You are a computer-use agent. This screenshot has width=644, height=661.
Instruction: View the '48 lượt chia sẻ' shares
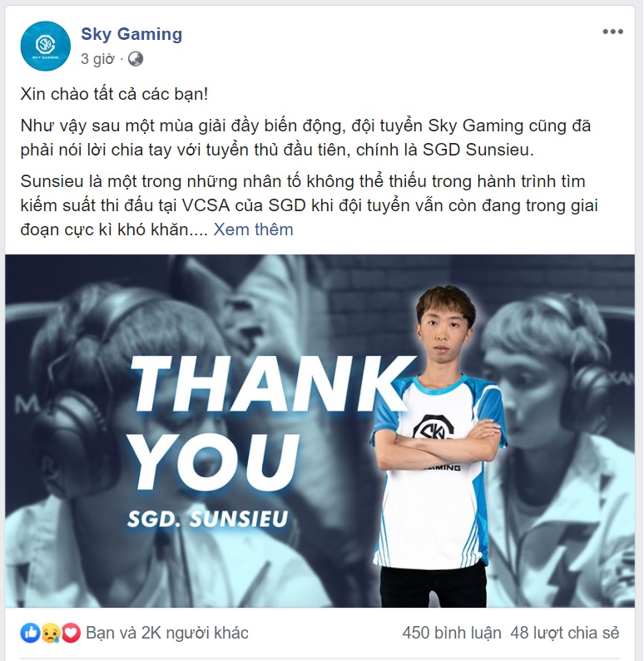click(565, 633)
